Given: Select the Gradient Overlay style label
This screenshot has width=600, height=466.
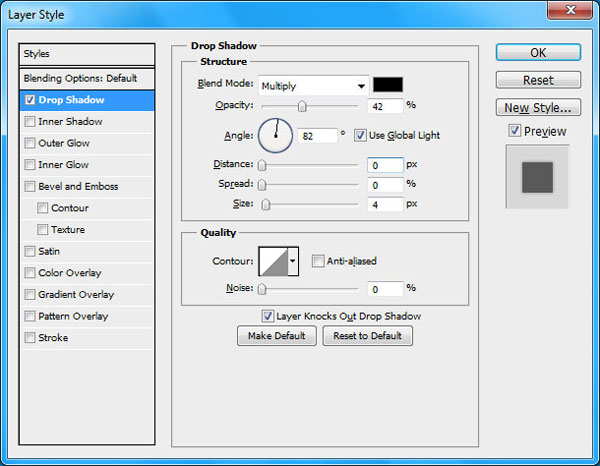Looking at the screenshot, I should [76, 295].
